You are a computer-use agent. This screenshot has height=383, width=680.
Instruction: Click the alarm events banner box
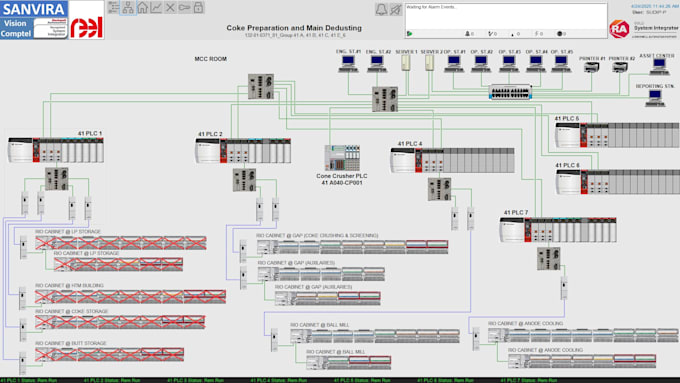pos(506,20)
